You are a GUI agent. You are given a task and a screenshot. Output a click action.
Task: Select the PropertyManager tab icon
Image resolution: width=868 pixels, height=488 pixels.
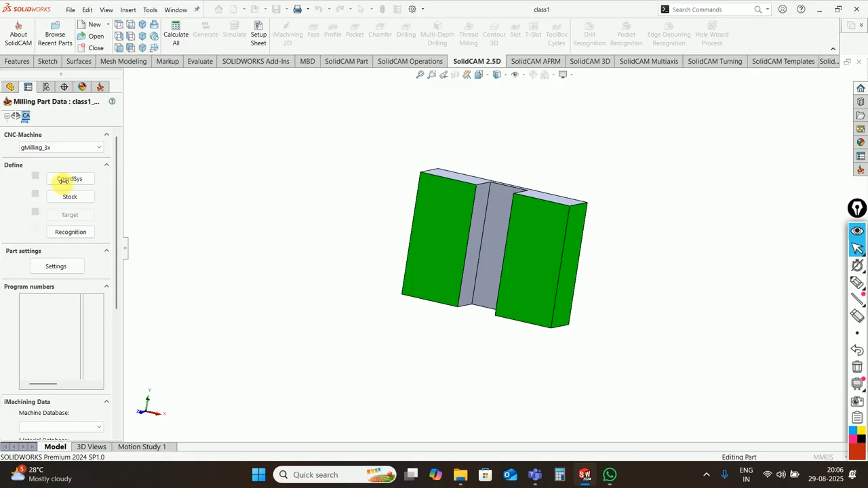(x=28, y=87)
